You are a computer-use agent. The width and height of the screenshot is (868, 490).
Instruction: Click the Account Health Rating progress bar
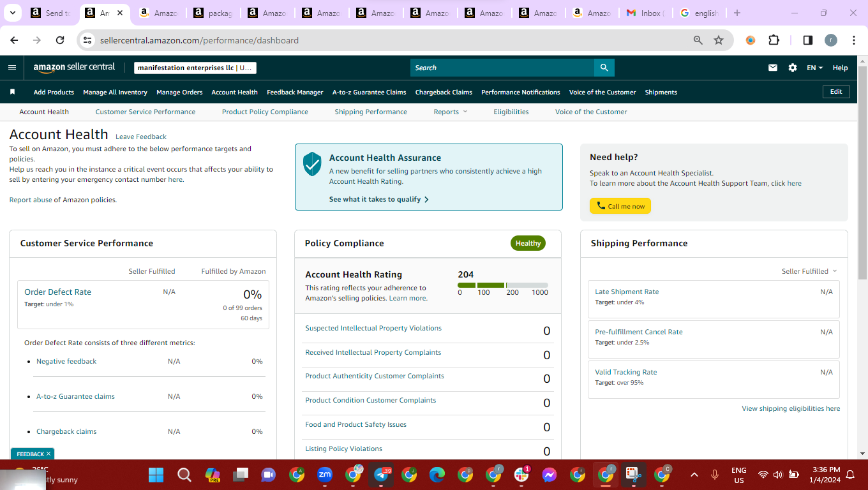[503, 285]
